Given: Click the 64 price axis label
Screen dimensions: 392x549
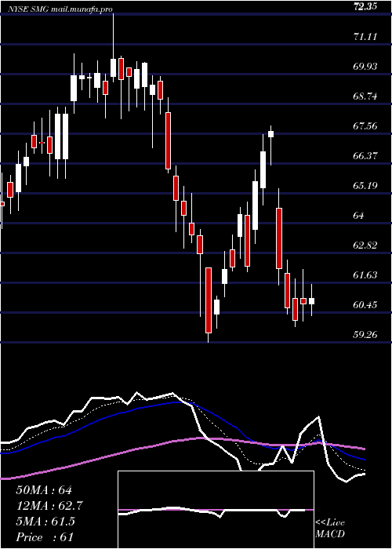Looking at the screenshot, I should 359,215.
